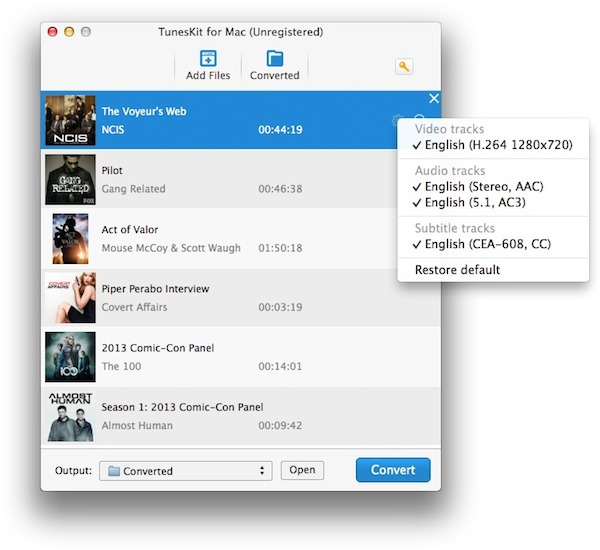Click Mouse McCoy & Scott Waugh text
Viewport: 600px width, 550px height.
[171, 248]
